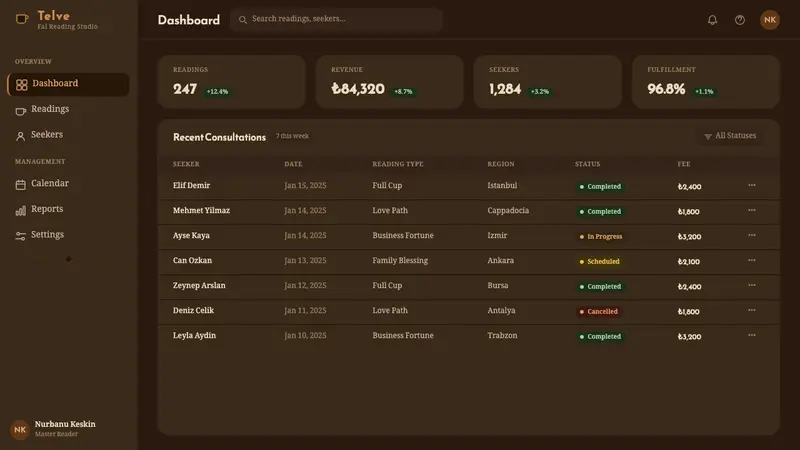
Task: Open Readings in the sidebar
Action: pyautogui.click(x=68, y=109)
